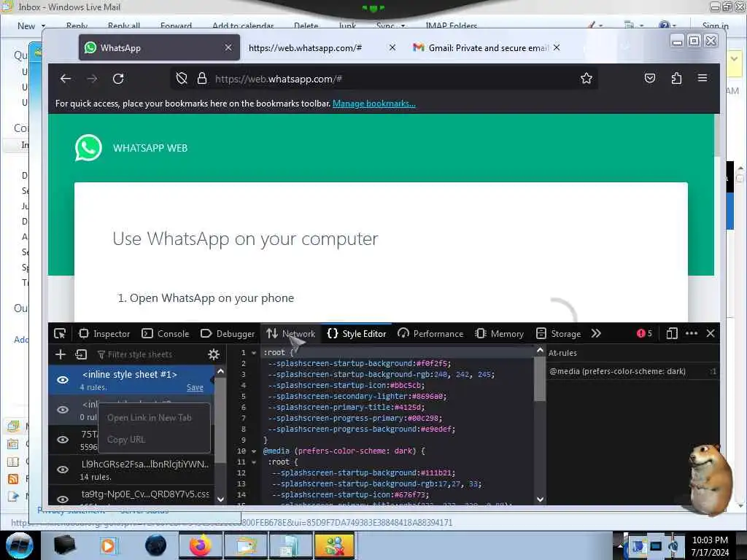Close the WhatsApp browser tab
Screen dimensions: 747x560
point(228,47)
